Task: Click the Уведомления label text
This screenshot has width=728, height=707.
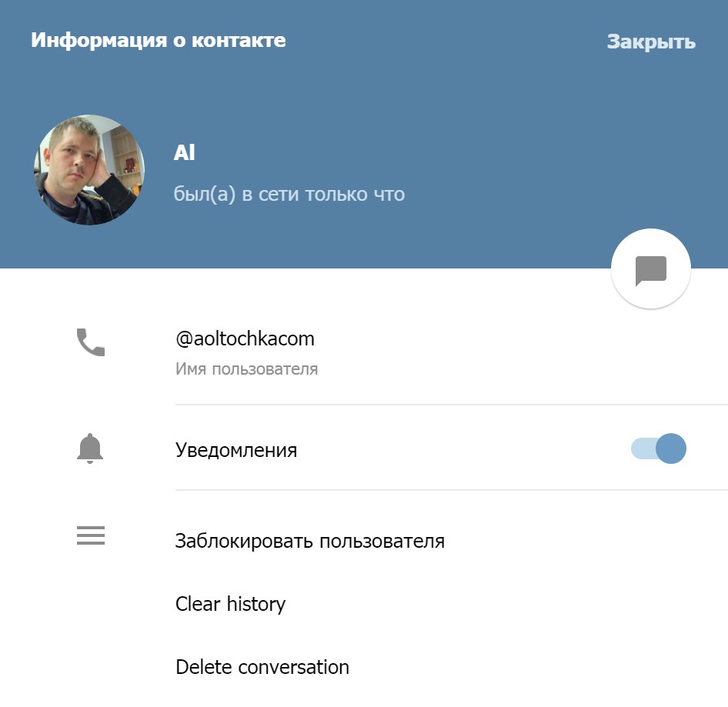Action: pyautogui.click(x=235, y=450)
